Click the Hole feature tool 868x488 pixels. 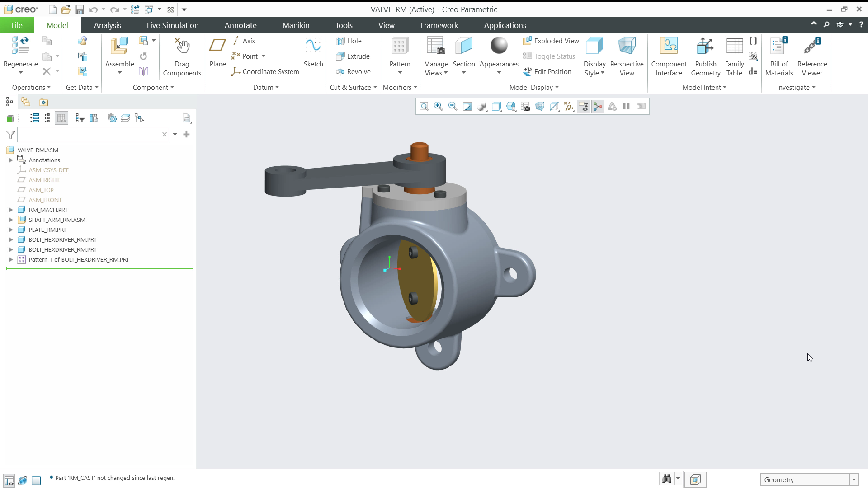point(349,41)
